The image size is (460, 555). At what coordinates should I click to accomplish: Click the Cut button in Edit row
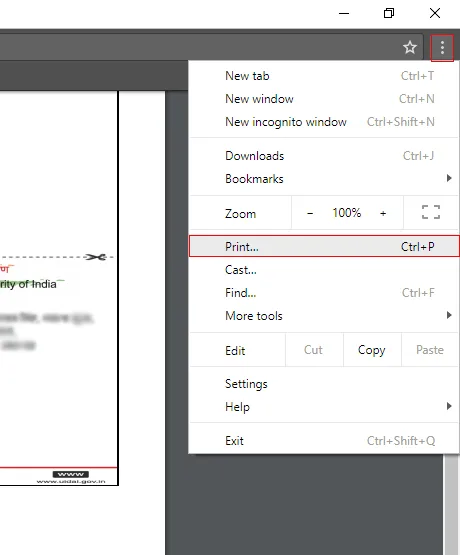[x=314, y=350]
